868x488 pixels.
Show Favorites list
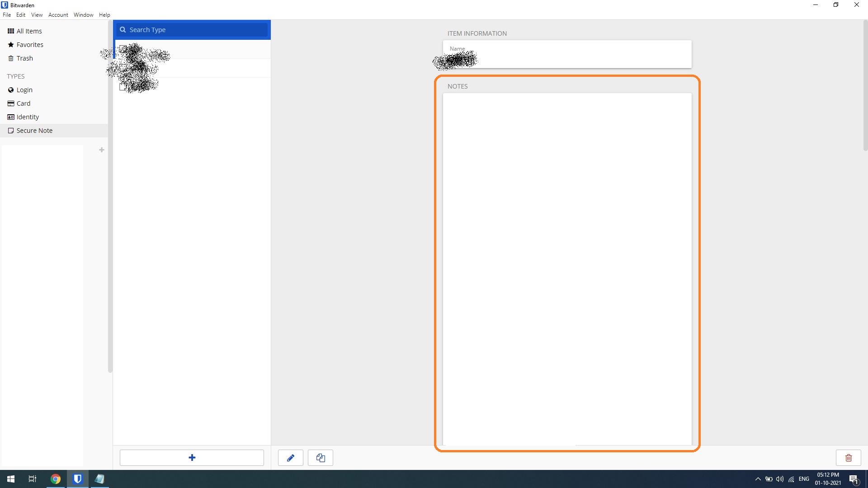54,45
